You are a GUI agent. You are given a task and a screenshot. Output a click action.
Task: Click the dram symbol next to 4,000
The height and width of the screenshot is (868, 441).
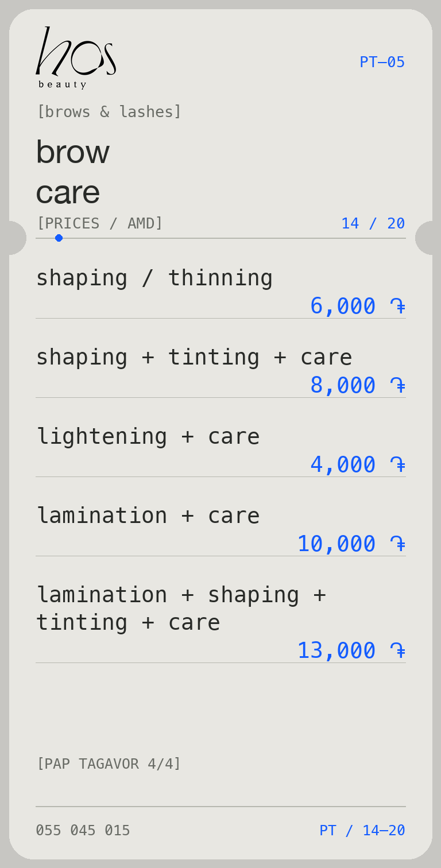tap(398, 464)
